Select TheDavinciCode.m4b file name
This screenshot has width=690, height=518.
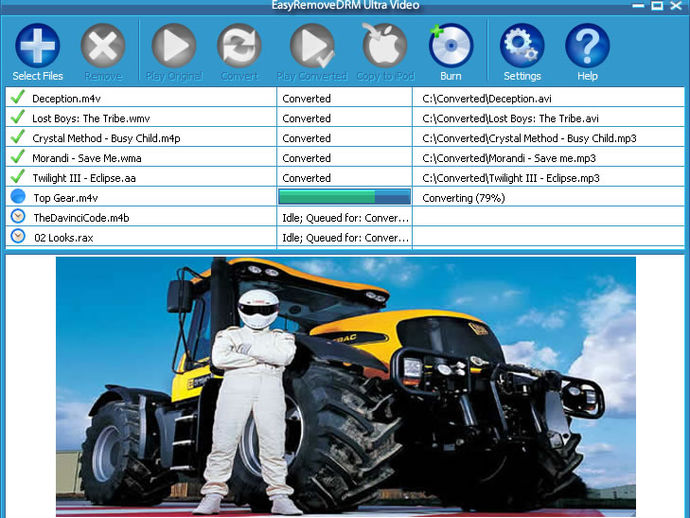(x=81, y=218)
